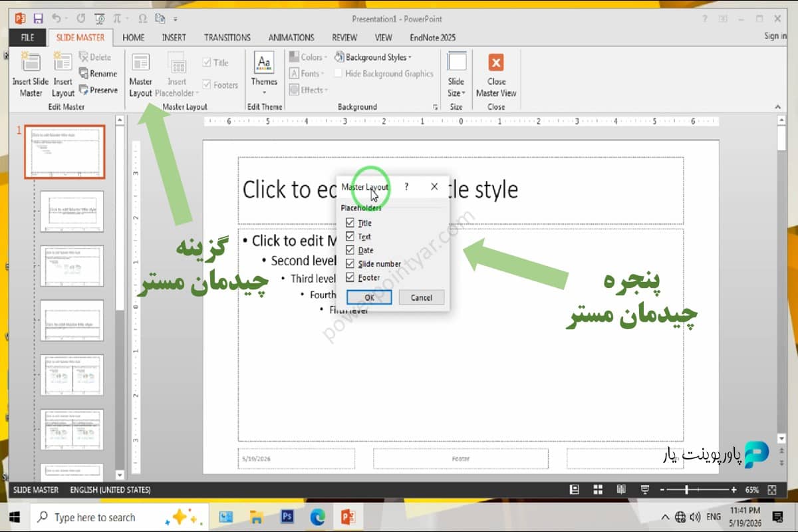Click Sign in link
The image size is (798, 532).
775,36
